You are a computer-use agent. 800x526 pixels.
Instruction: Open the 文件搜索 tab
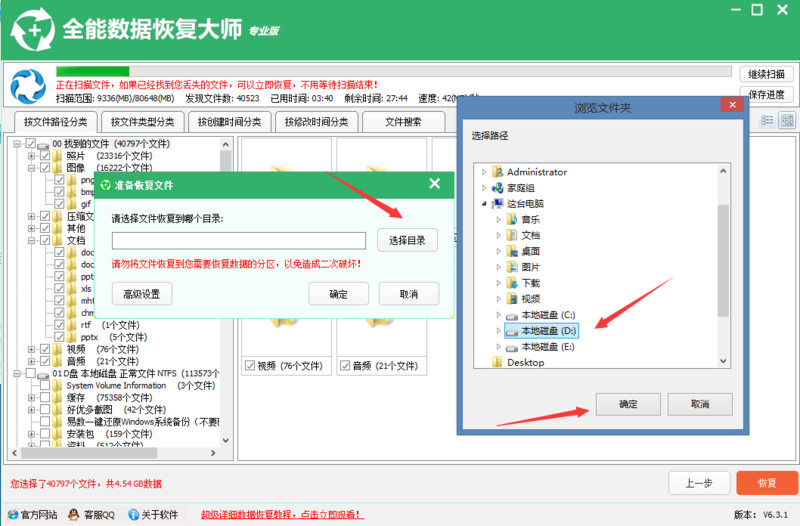[x=403, y=122]
